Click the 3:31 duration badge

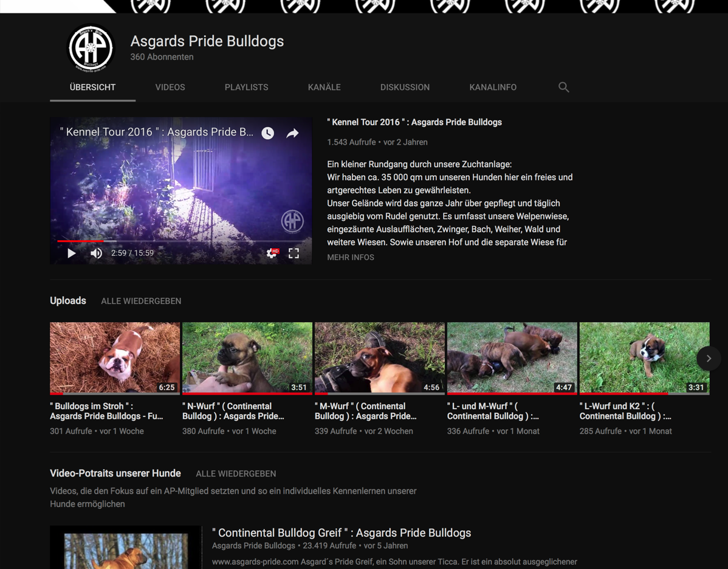696,387
